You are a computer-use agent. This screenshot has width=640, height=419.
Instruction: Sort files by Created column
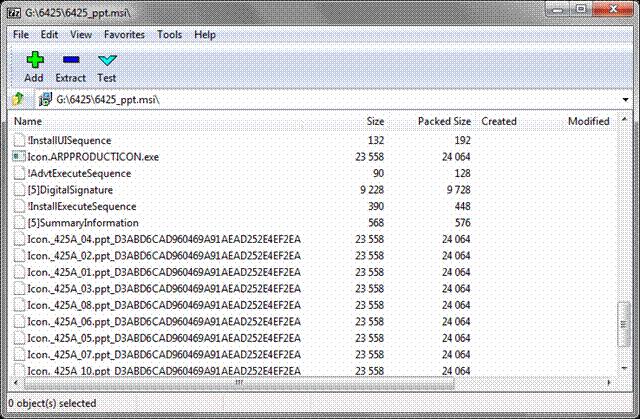(499, 121)
